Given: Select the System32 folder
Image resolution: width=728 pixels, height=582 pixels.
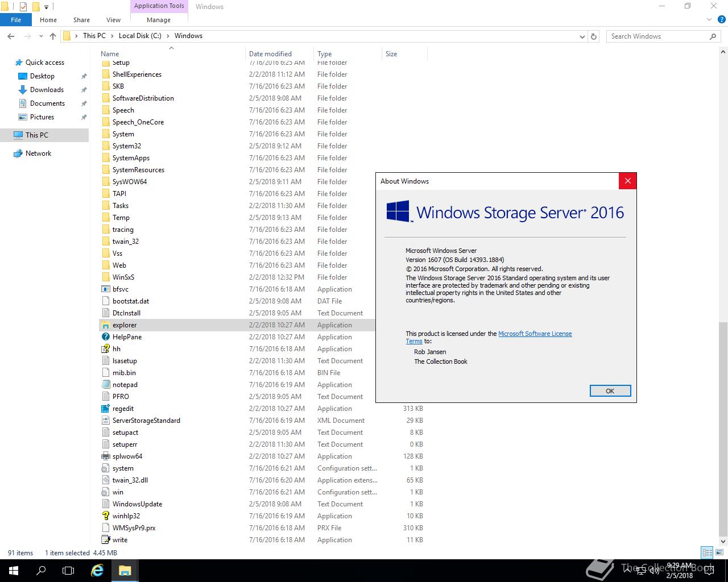Looking at the screenshot, I should (126, 146).
